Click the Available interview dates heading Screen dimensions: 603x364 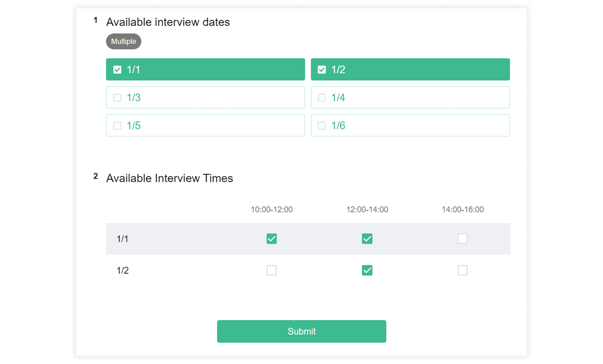coord(168,22)
